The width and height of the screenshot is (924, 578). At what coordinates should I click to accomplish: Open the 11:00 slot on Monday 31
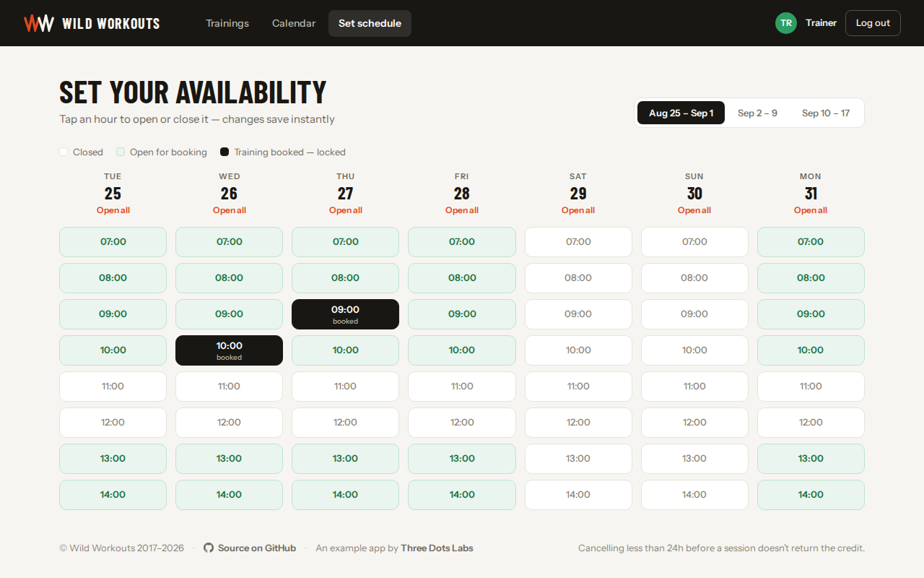coord(811,387)
